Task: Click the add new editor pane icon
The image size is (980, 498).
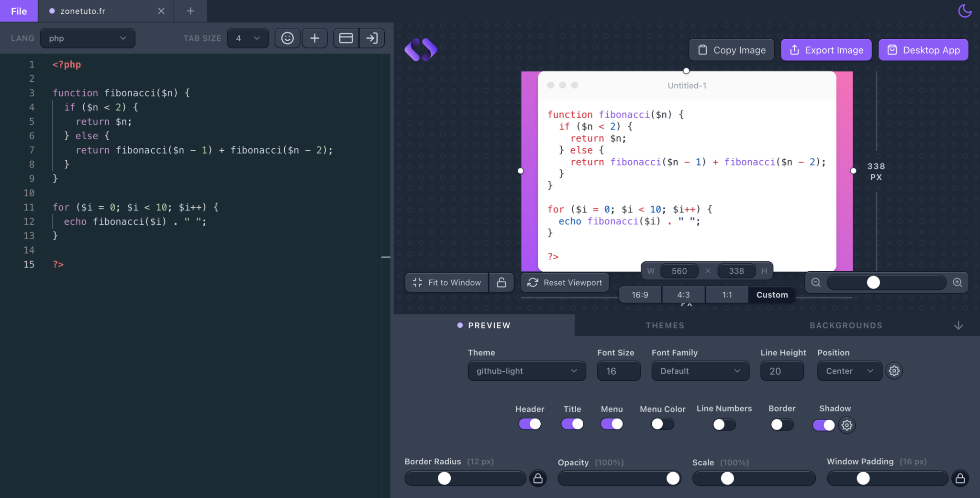Action: pos(314,38)
